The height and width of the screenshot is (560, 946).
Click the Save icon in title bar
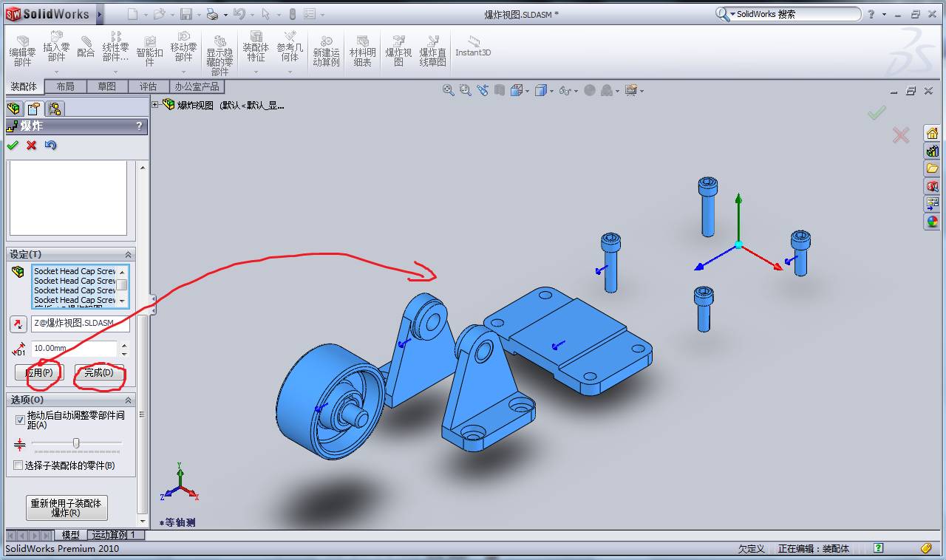[186, 14]
